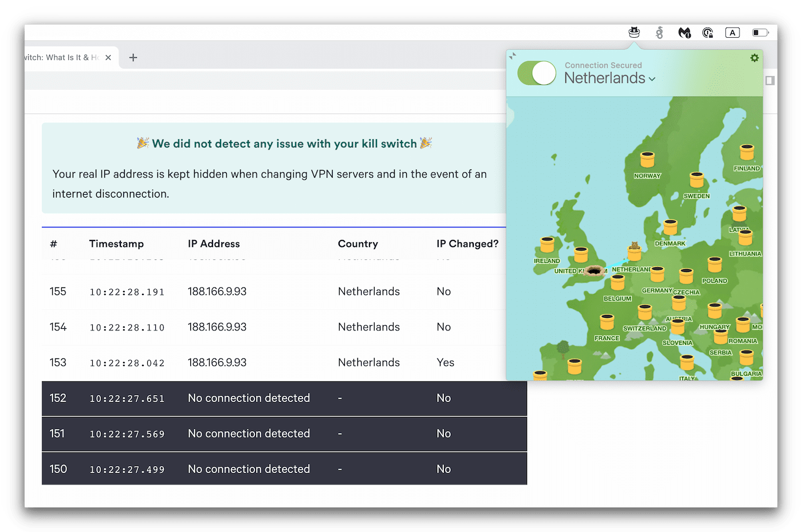The image size is (802, 532).
Task: Toggle the browser side panel icon
Action: click(770, 81)
